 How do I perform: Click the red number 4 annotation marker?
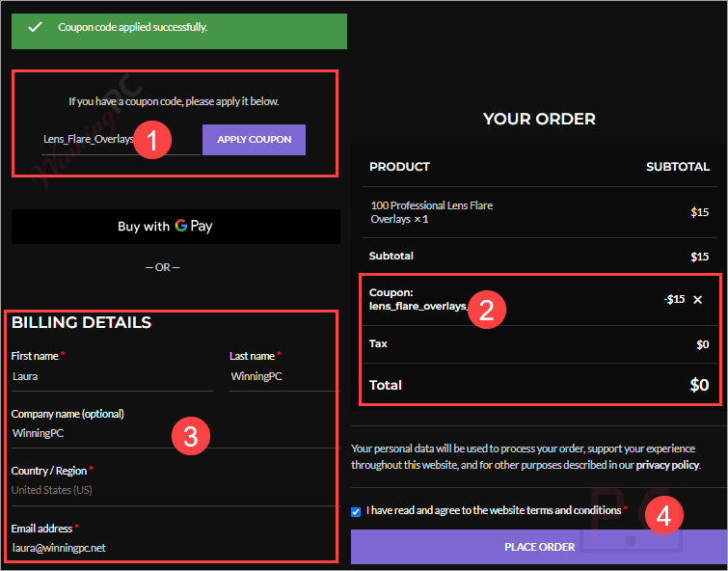click(663, 515)
